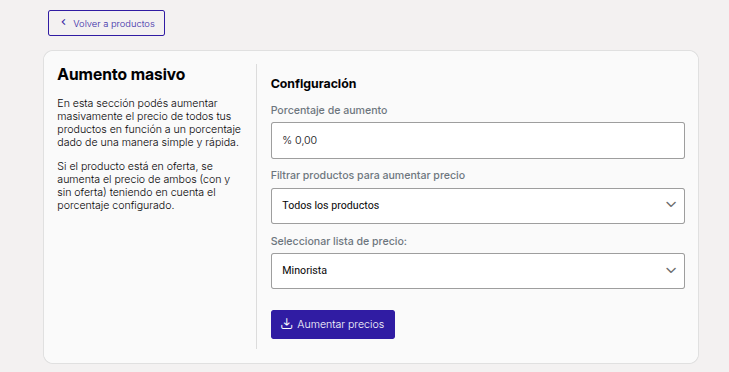The width and height of the screenshot is (729, 372).
Task: Click the Filtrar productos para aumentar precio label
Action: point(368,175)
